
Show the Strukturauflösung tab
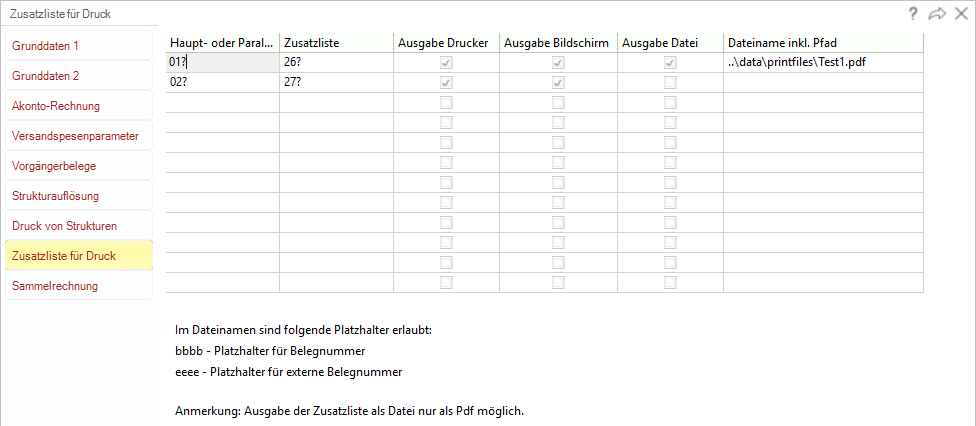78,196
